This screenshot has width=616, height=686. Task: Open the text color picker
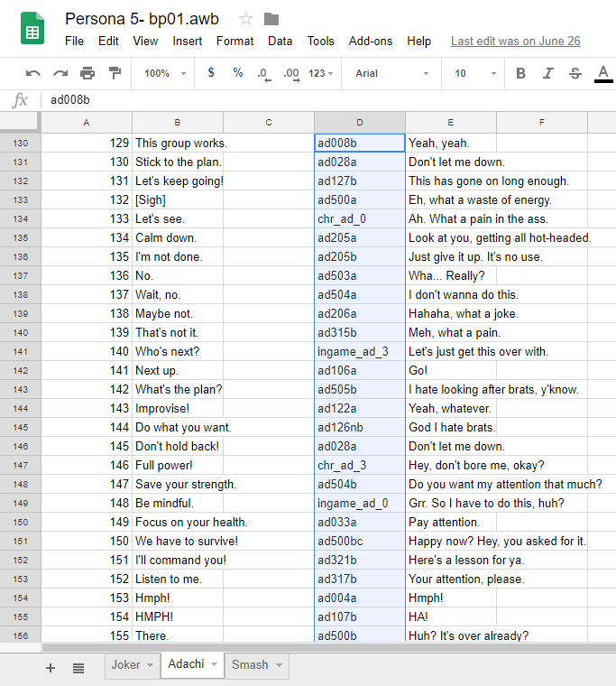point(603,73)
